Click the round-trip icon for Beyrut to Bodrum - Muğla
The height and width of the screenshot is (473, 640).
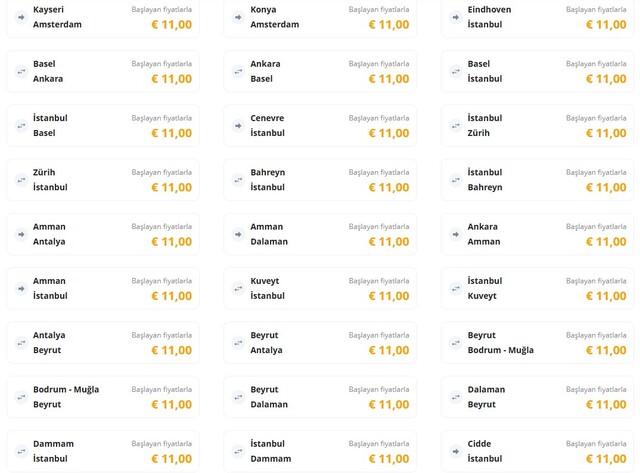point(456,343)
